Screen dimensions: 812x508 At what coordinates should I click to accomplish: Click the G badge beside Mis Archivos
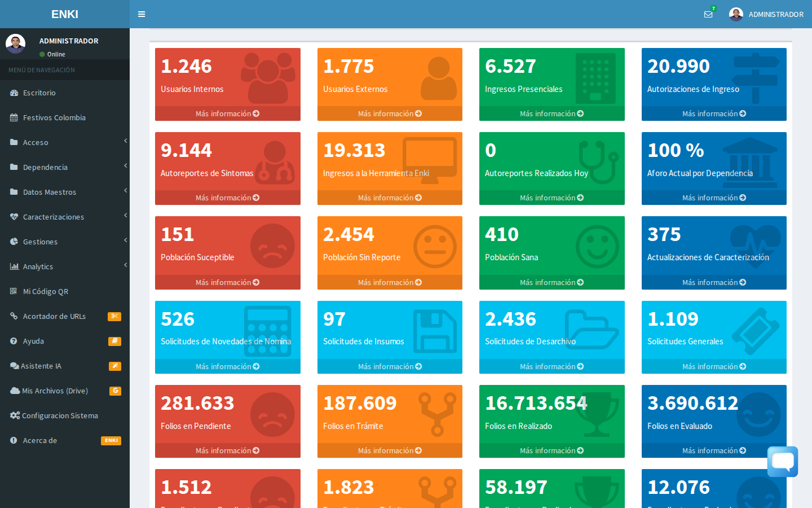(115, 391)
